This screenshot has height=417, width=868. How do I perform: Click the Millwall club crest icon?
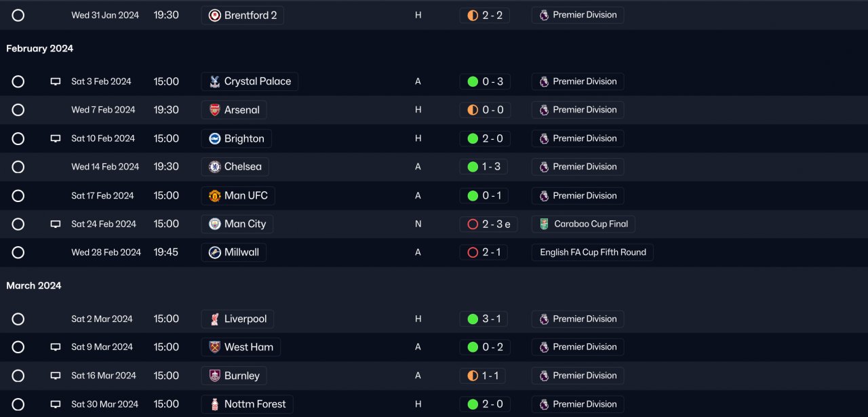click(x=214, y=252)
